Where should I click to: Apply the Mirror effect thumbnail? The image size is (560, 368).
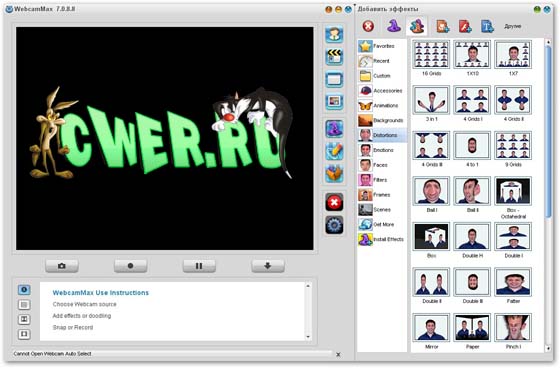tap(431, 328)
